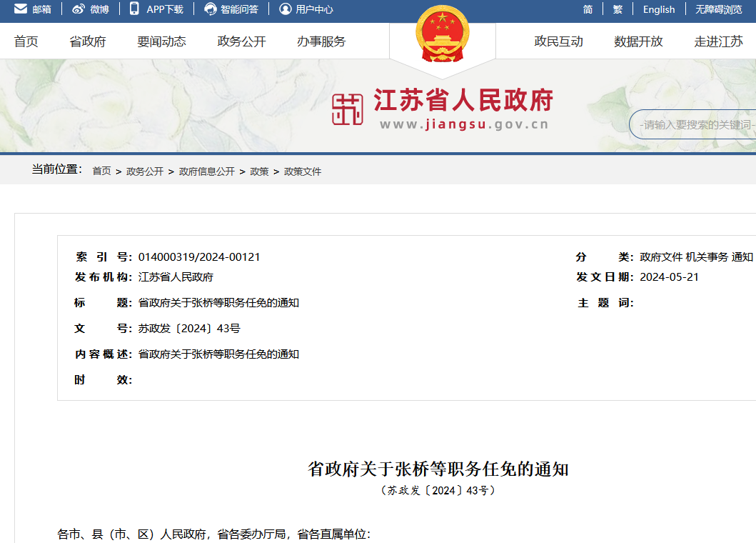Image resolution: width=756 pixels, height=543 pixels.
Task: Click the keyword search input field
Action: point(696,125)
